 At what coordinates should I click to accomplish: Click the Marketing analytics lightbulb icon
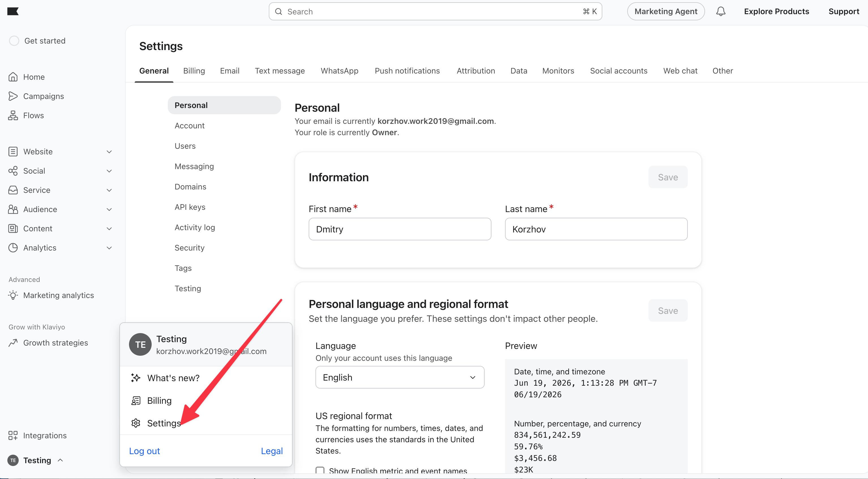click(13, 295)
